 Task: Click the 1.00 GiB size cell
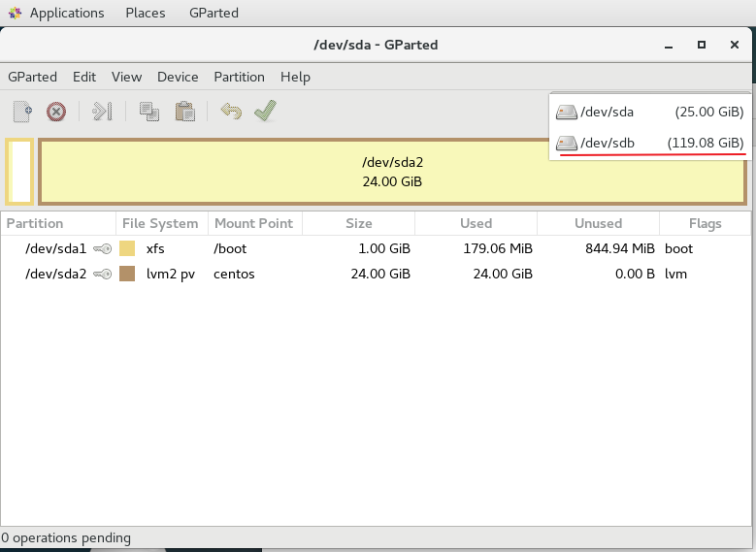tap(384, 248)
